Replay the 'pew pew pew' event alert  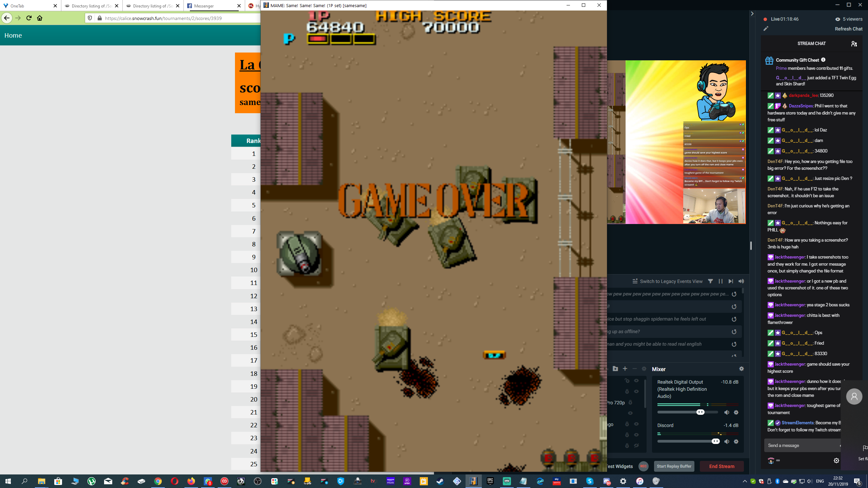(734, 294)
